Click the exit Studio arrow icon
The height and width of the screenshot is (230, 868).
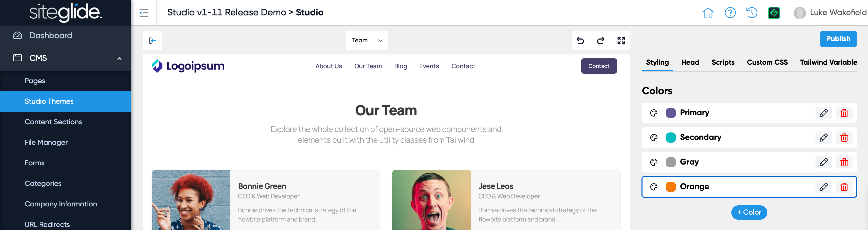tap(152, 41)
